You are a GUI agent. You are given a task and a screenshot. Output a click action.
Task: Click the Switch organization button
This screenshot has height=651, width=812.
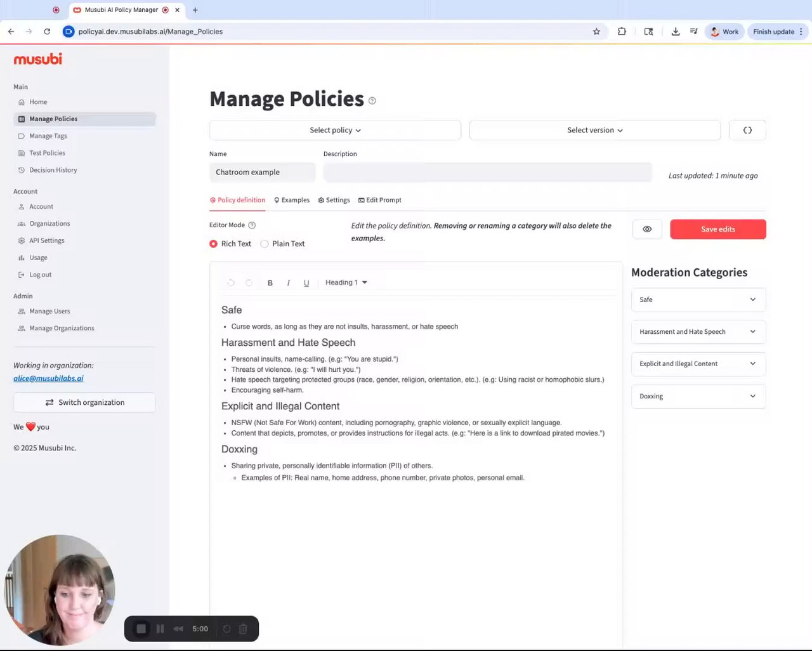click(84, 402)
